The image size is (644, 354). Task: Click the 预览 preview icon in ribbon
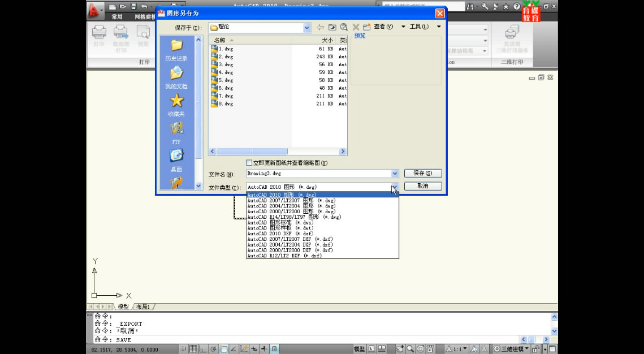point(143,32)
